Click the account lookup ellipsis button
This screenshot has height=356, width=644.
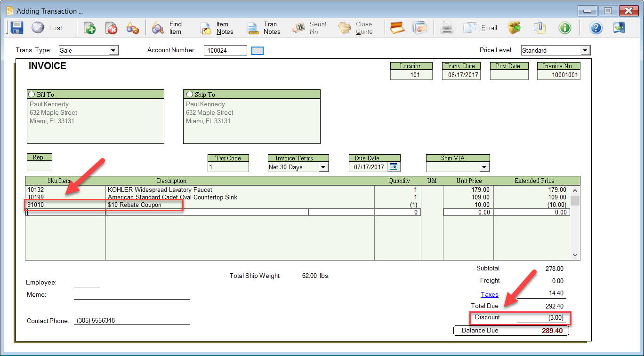coord(258,51)
